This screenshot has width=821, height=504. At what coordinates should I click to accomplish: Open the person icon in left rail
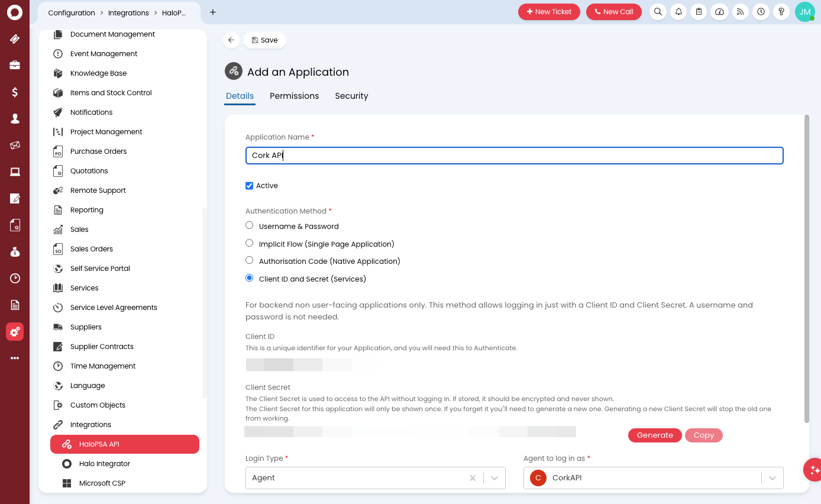coord(15,118)
